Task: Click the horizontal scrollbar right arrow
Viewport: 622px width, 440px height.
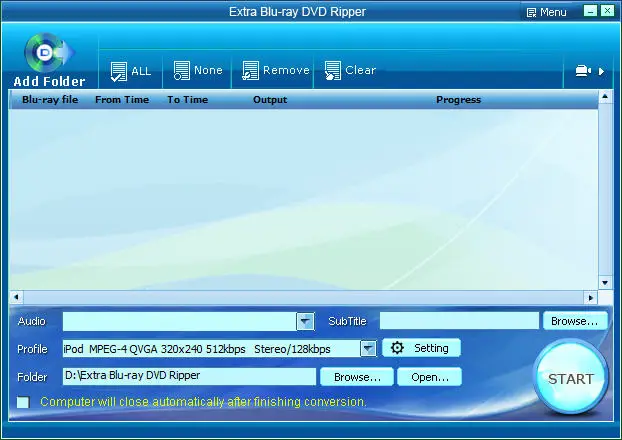Action: pyautogui.click(x=591, y=298)
